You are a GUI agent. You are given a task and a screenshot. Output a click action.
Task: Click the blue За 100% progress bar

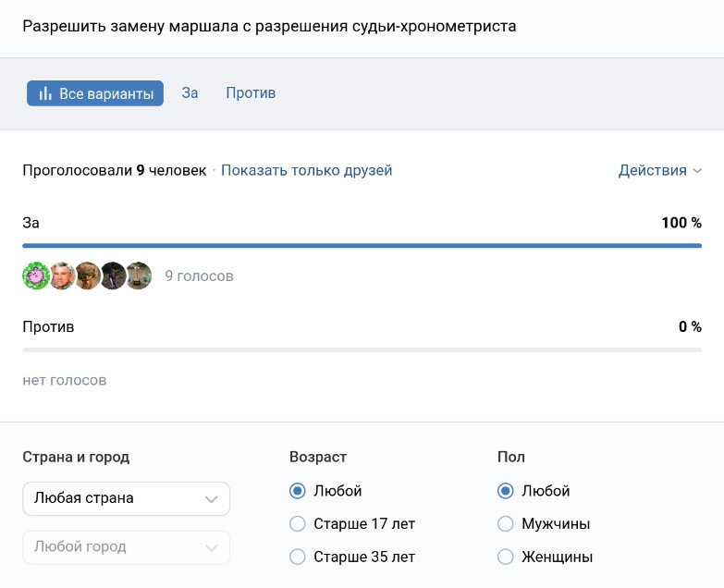click(x=362, y=246)
